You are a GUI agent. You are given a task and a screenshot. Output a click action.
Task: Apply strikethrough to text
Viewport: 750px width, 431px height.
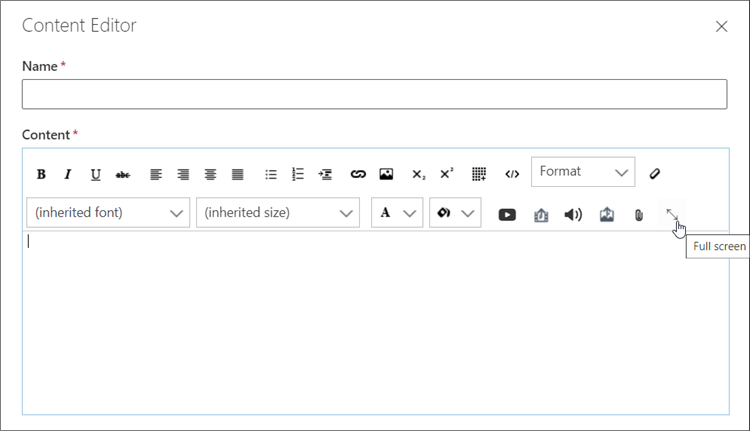[122, 174]
